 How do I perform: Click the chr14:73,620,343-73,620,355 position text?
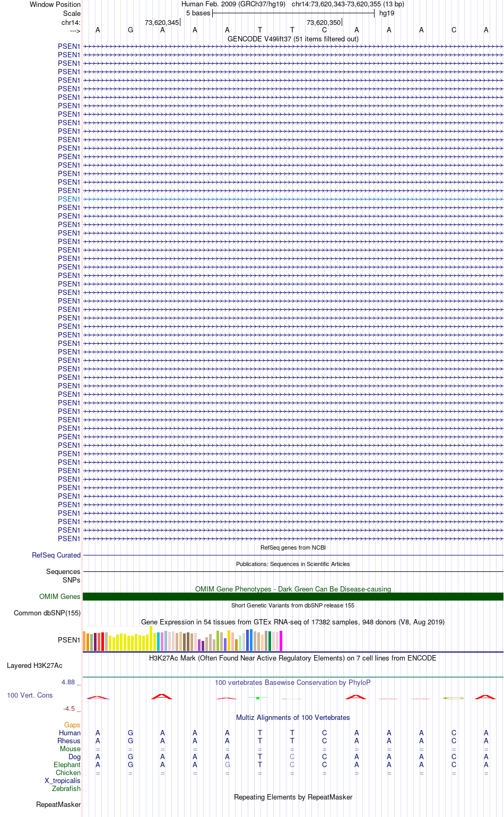pos(348,4)
